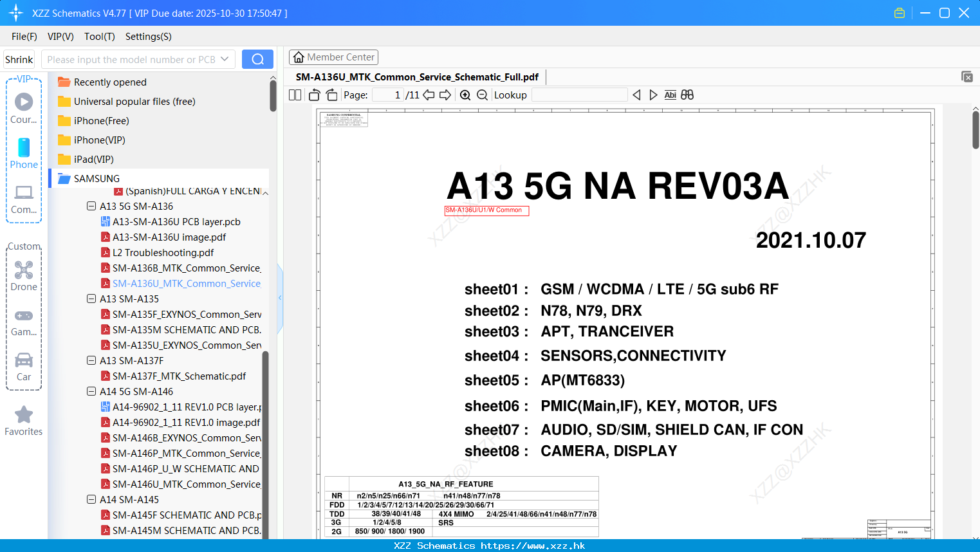The height and width of the screenshot is (552, 980).
Task: Click the file tree vertical scrollbar
Action: tap(265, 444)
